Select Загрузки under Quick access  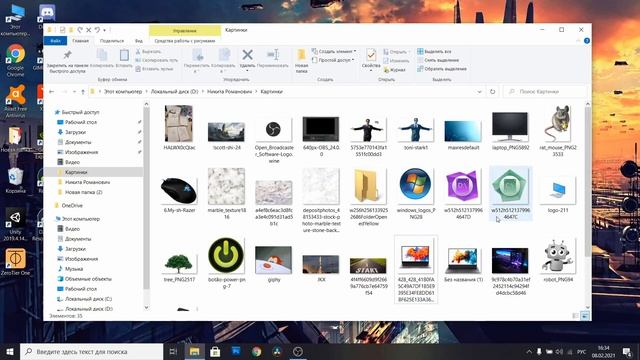pos(71,132)
